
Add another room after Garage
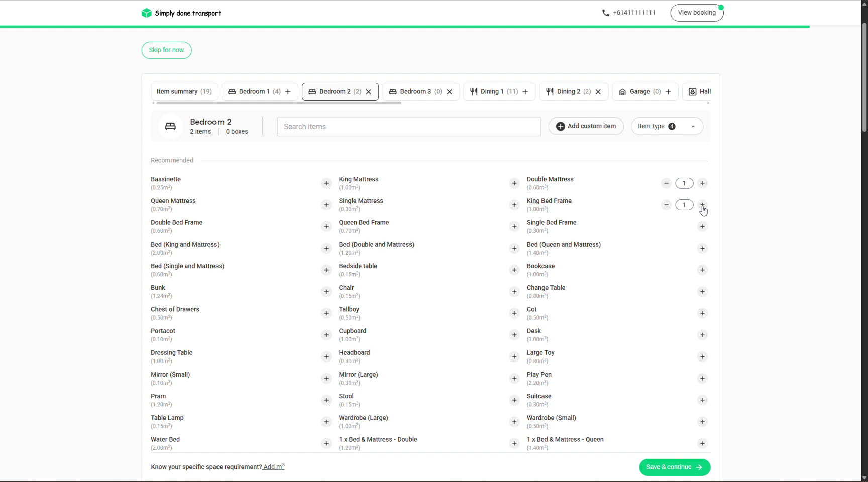(668, 92)
